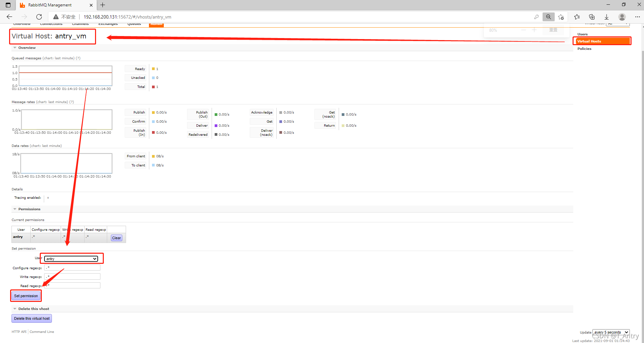
Task: Focus the Configure regexp input field
Action: (x=72, y=268)
